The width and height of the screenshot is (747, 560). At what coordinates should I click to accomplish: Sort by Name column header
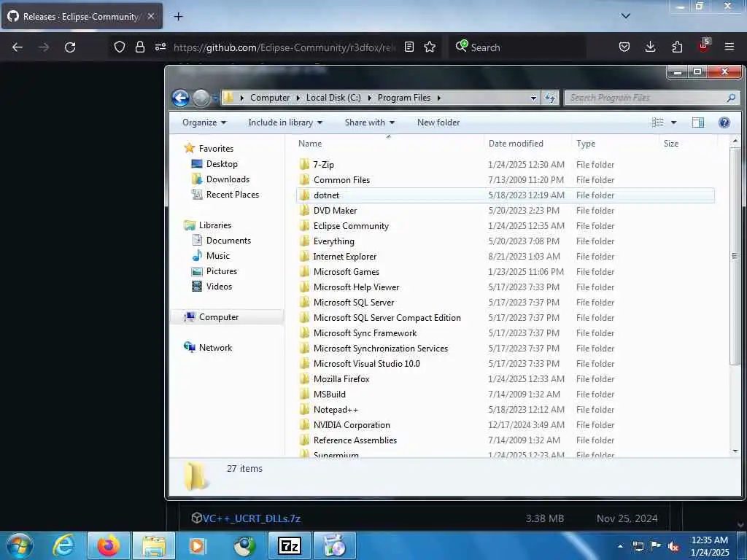(309, 144)
